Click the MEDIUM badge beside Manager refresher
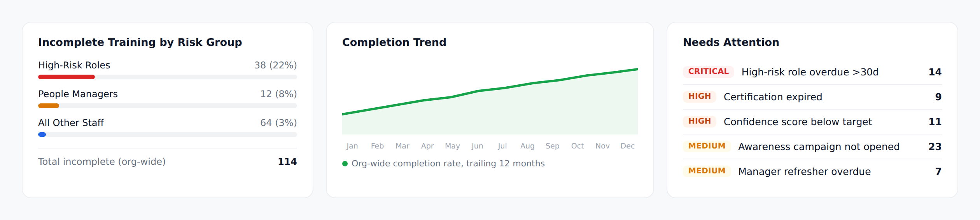This screenshot has width=980, height=220. click(707, 171)
